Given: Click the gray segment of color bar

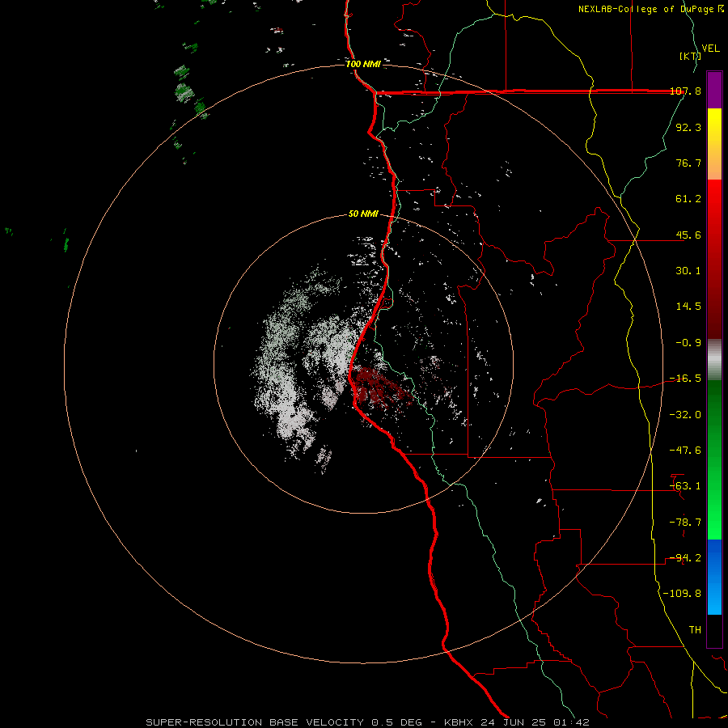Looking at the screenshot, I should pos(714,359).
